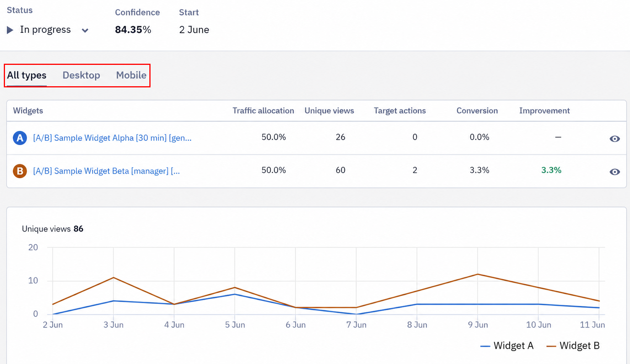The width and height of the screenshot is (630, 364).
Task: Switch to the Desktop tab
Action: 81,75
